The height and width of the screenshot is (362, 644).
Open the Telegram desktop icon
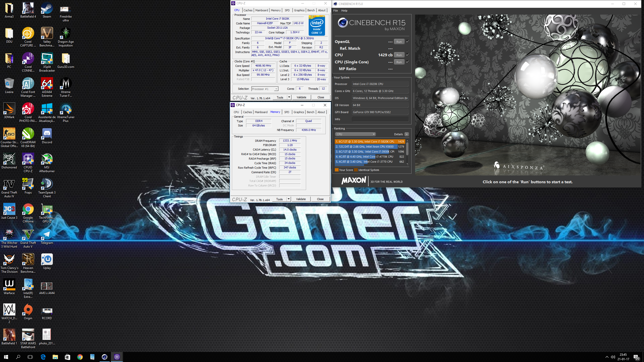(47, 236)
